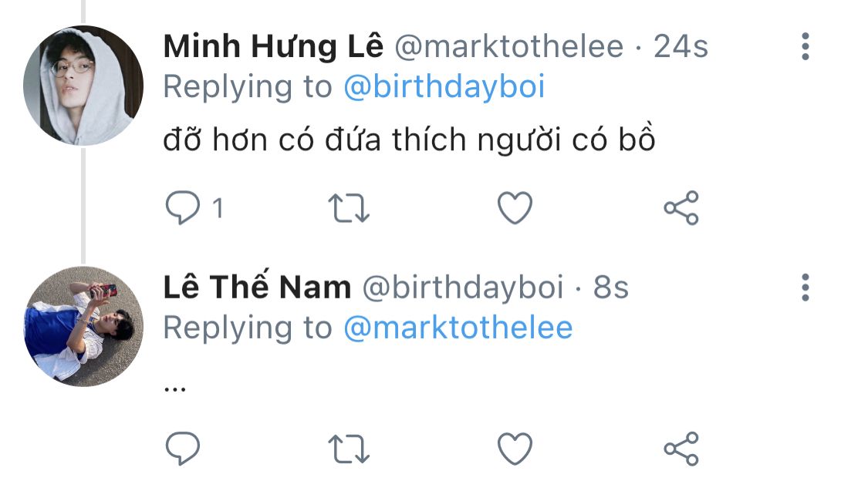868x481 pixels.
Task: Click the @birthdayboi mention link
Action: [444, 87]
